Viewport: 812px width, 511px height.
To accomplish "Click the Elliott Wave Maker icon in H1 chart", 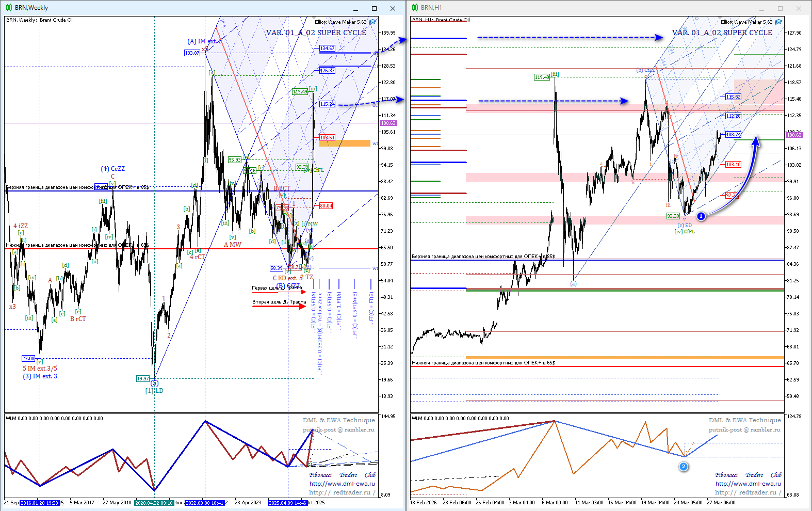I will (778, 22).
